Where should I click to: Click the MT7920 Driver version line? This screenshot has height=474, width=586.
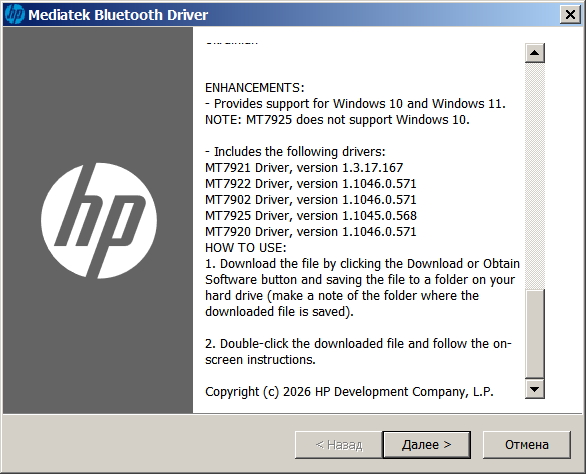(311, 232)
